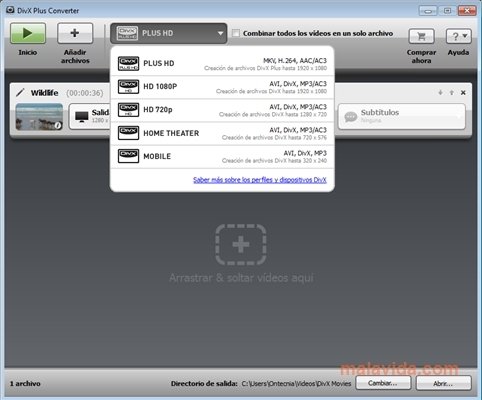Open the Ayuda question mark menu
Viewport: 482px width, 400px height.
(x=459, y=36)
